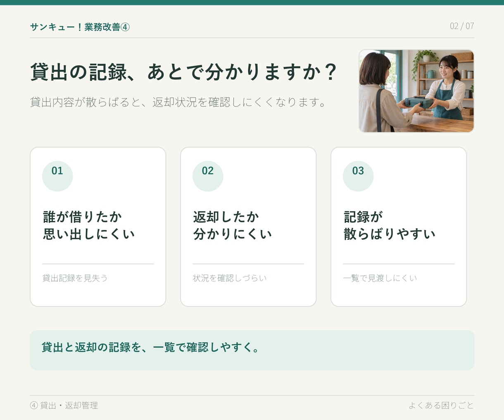Click the caption 状況を確認しづらい
Viewport: 504px width, 420px height.
pyautogui.click(x=230, y=278)
